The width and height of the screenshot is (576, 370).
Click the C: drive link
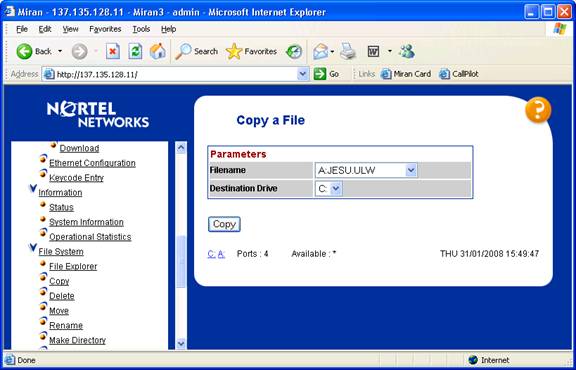[212, 254]
